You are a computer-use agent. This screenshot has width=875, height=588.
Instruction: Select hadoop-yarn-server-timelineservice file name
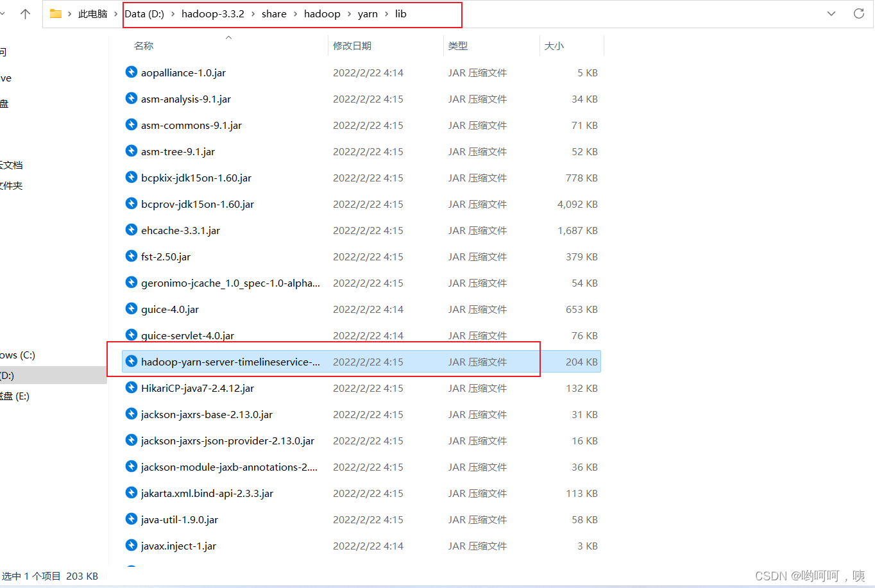(x=231, y=362)
